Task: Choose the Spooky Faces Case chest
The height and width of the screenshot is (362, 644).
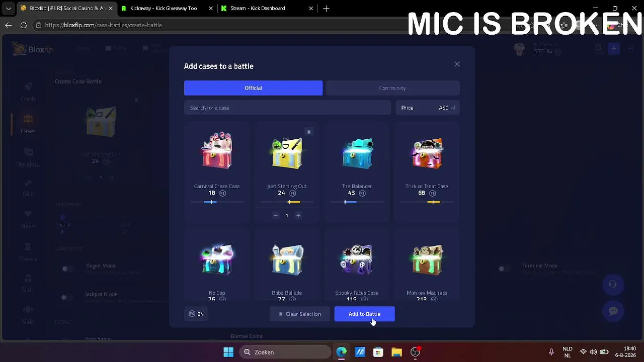Action: 357,259
